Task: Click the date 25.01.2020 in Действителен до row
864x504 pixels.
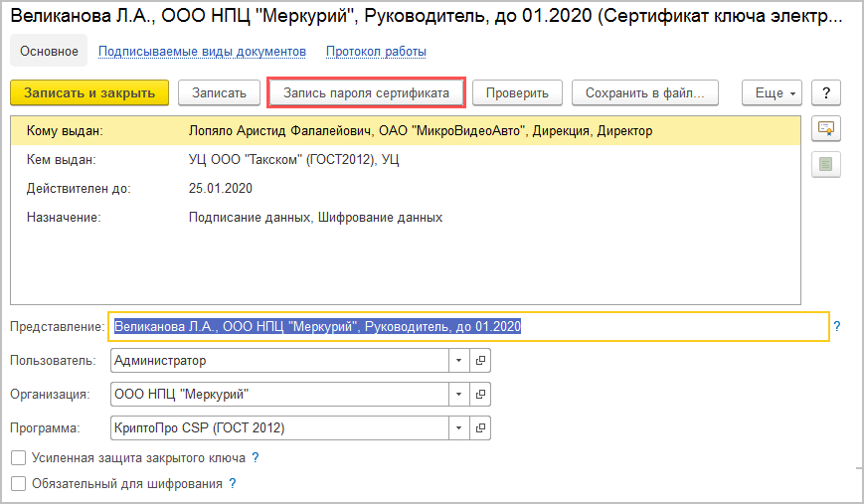Action: tap(221, 189)
